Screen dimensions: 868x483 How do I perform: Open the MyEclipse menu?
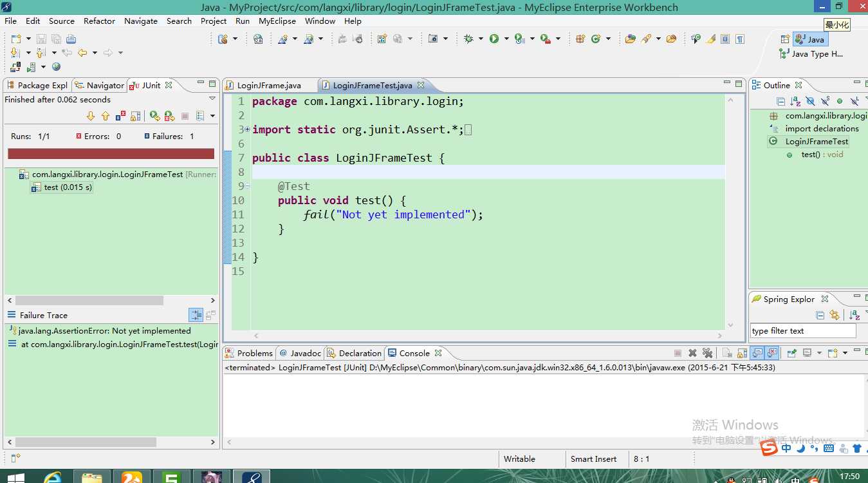pos(277,21)
